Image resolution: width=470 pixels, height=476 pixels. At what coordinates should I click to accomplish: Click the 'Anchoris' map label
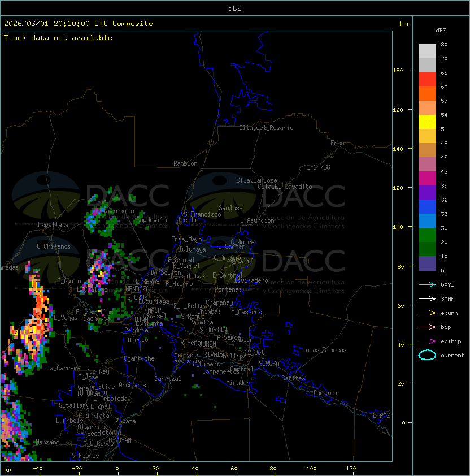(x=132, y=385)
